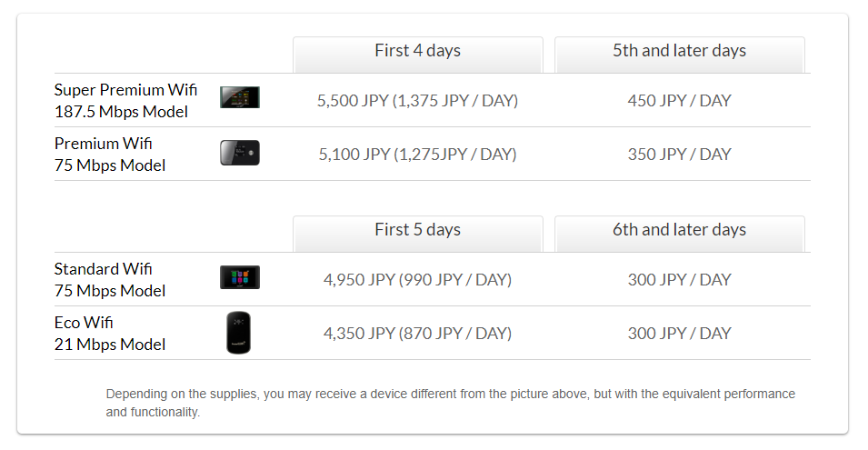The width and height of the screenshot is (868, 450).
Task: Click the Eco Wifi 21 Mbps Model label
Action: pos(110,334)
